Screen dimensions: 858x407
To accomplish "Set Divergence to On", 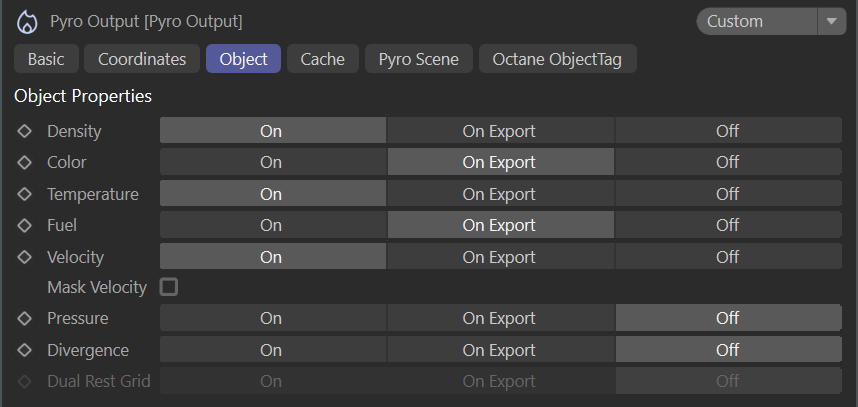I will pyautogui.click(x=271, y=350).
